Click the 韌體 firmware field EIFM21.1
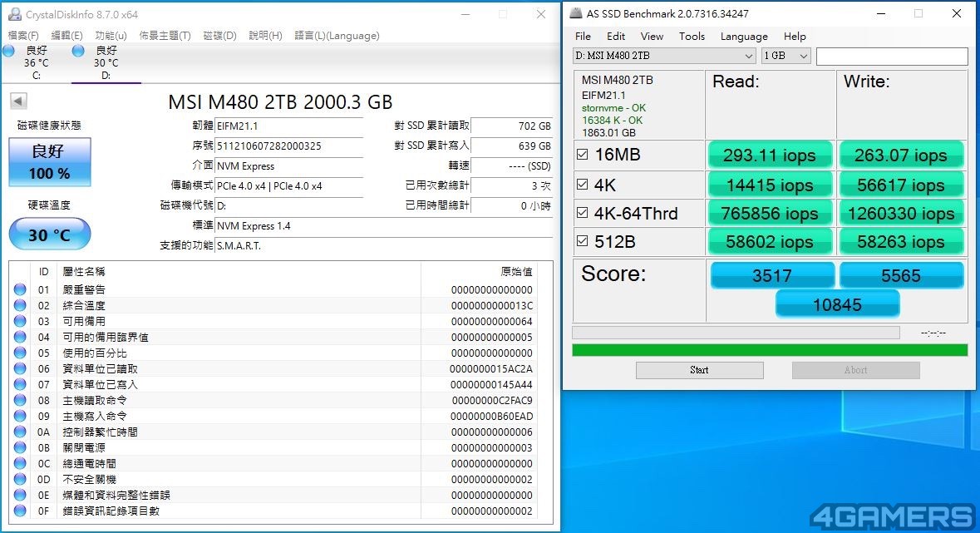980x533 pixels. click(288, 126)
